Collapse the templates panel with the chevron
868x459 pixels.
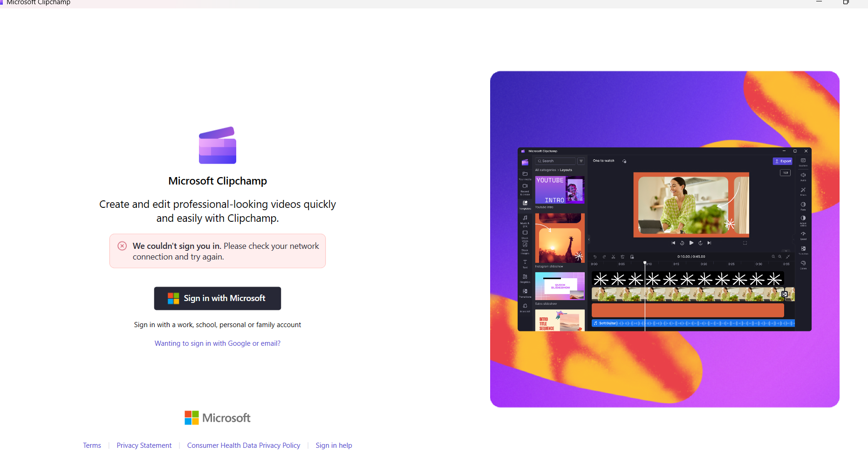[x=588, y=240]
